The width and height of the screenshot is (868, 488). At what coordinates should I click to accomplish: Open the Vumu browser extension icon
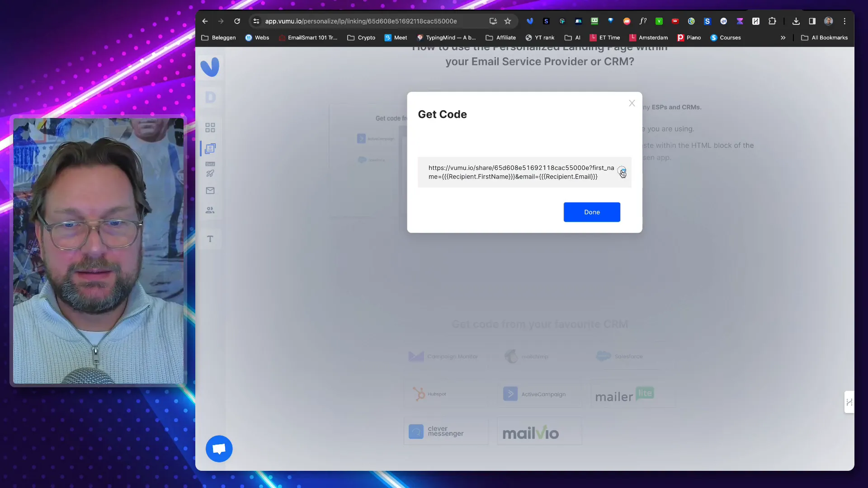[530, 21]
